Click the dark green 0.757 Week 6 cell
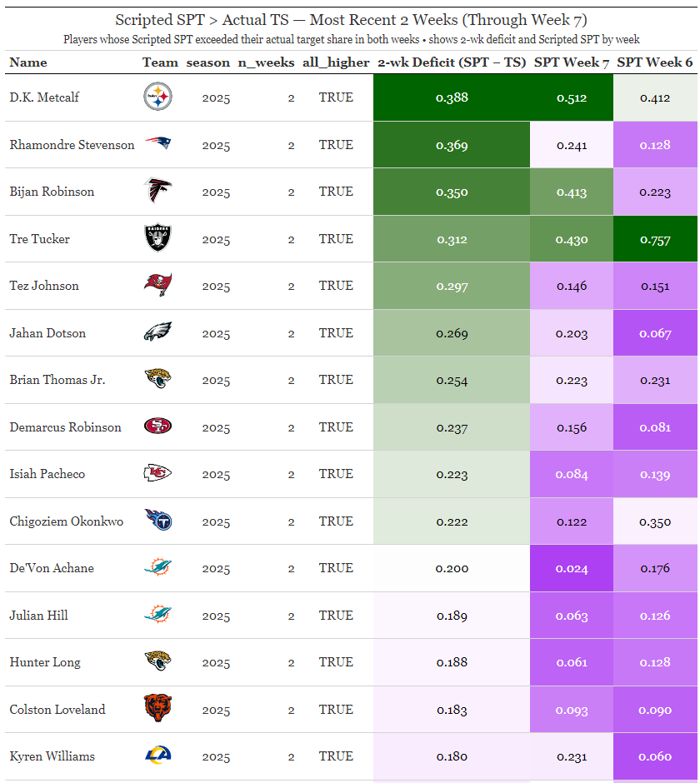This screenshot has width=700, height=783. 655,239
